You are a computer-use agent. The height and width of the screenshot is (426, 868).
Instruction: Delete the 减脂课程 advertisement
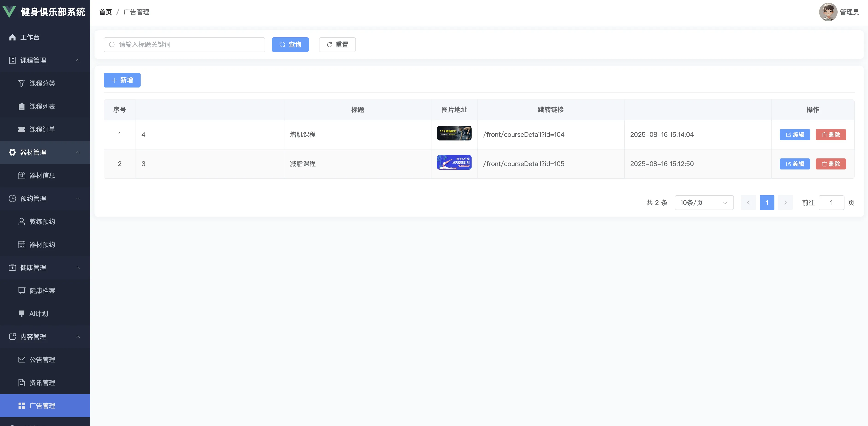[831, 164]
